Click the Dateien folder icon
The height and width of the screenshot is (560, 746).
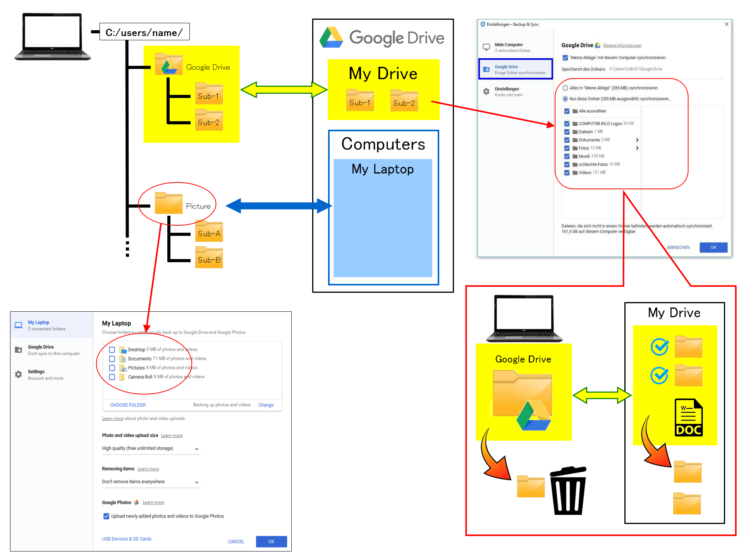click(575, 132)
